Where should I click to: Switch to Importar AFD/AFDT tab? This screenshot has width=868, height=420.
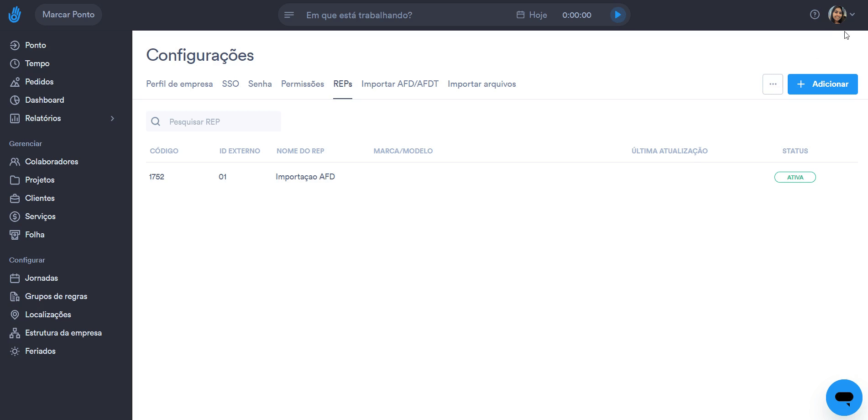tap(400, 84)
